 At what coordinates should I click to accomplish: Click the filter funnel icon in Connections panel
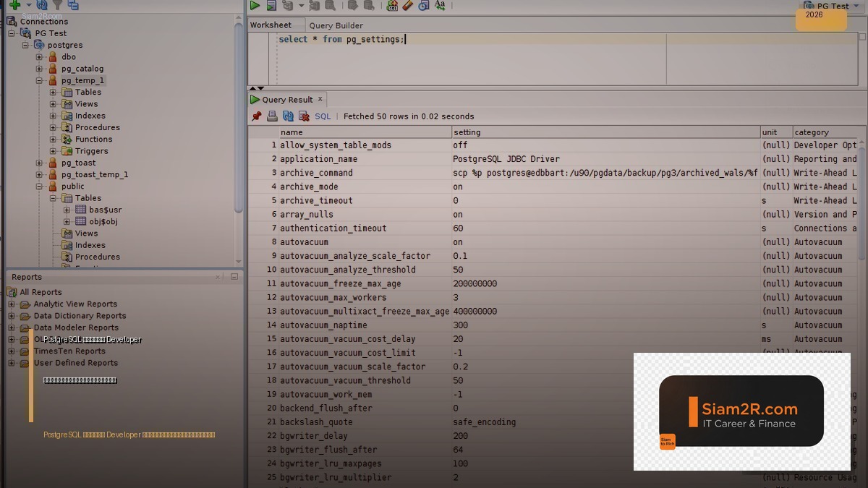pos(57,5)
